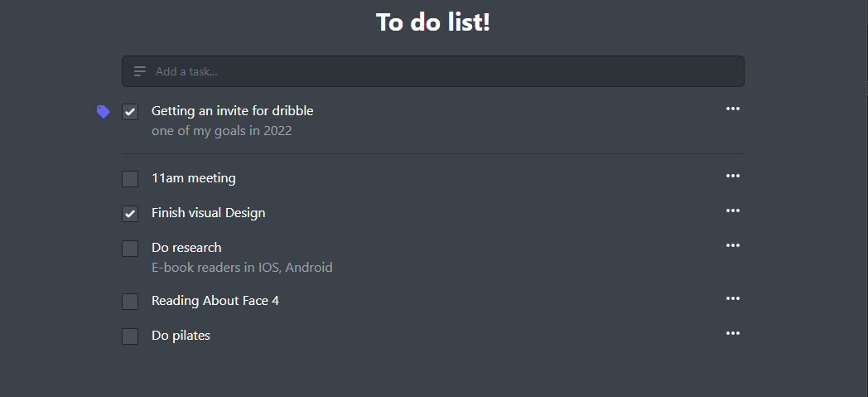Check the 11am meeting checkbox
Image resolution: width=868 pixels, height=397 pixels.
[130, 179]
